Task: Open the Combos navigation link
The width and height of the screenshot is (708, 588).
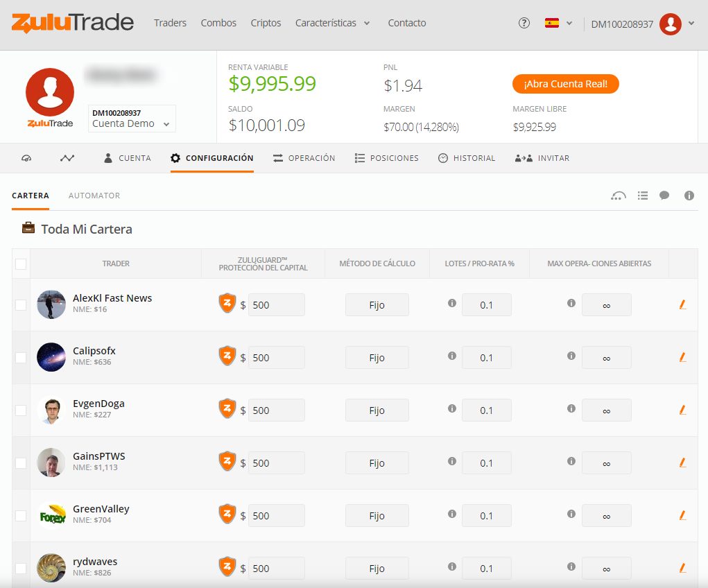Action: [218, 23]
